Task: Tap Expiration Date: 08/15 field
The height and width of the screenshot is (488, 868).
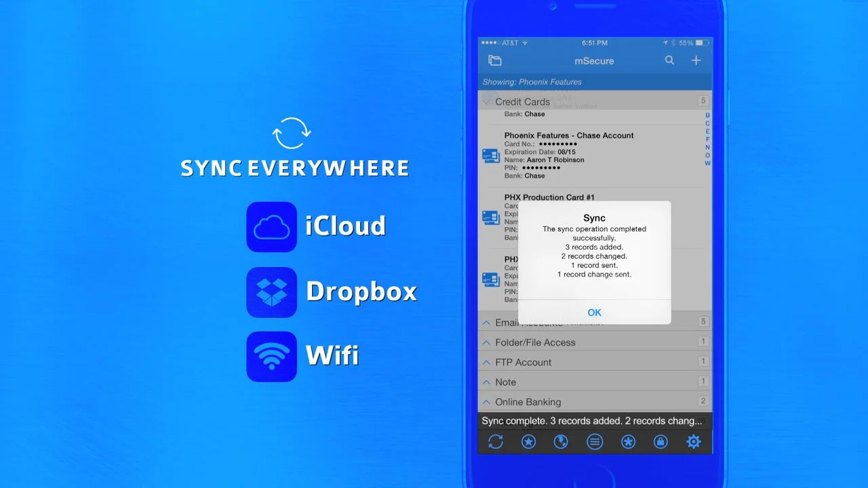Action: point(540,152)
